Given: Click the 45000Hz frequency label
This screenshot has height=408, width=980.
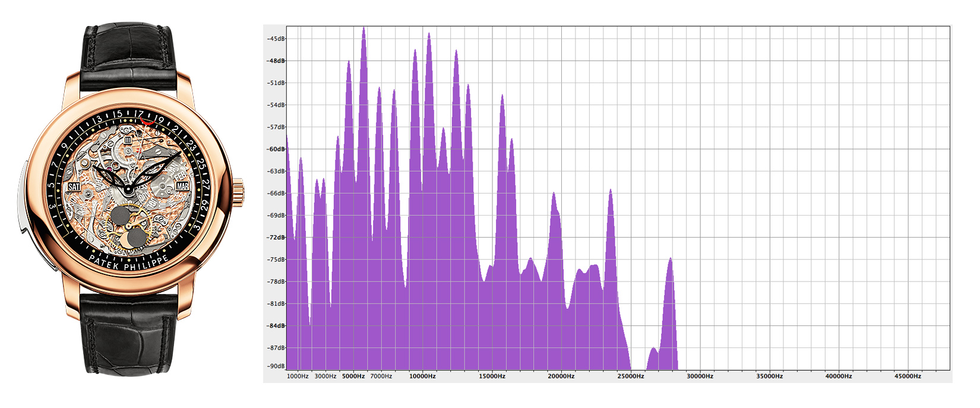Looking at the screenshot, I should (908, 376).
